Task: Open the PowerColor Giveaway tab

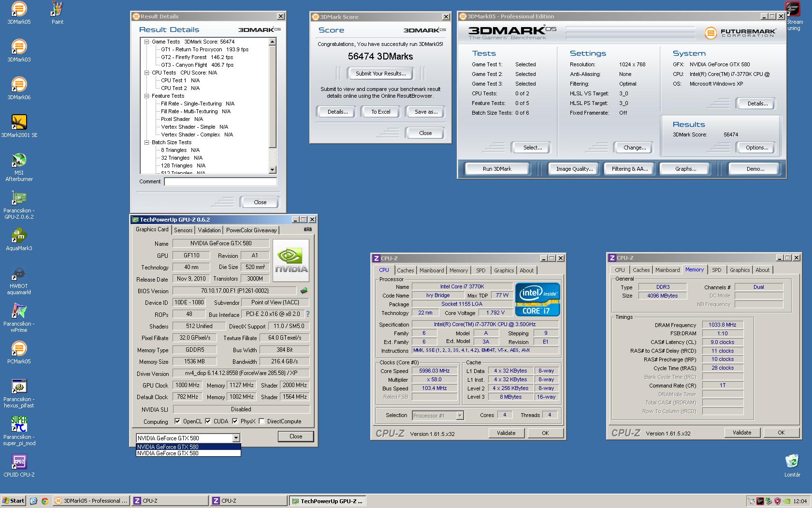Action: (251, 230)
